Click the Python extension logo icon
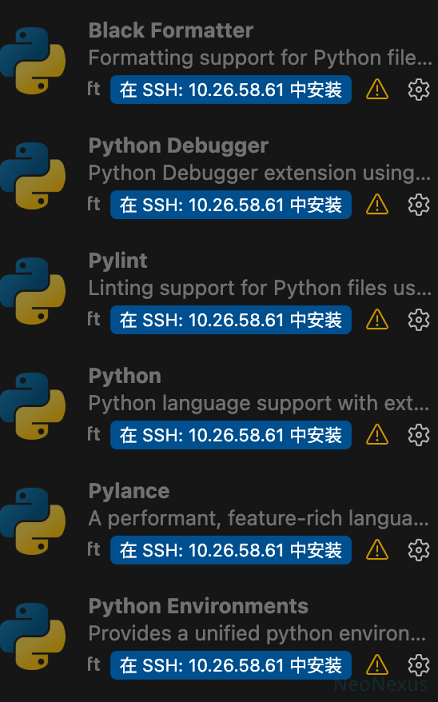 click(33, 406)
